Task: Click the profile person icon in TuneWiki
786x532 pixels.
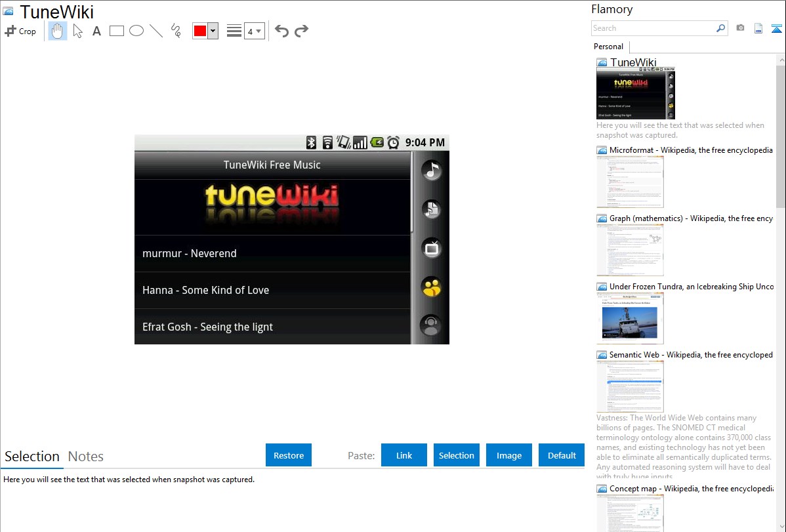Action: point(431,325)
